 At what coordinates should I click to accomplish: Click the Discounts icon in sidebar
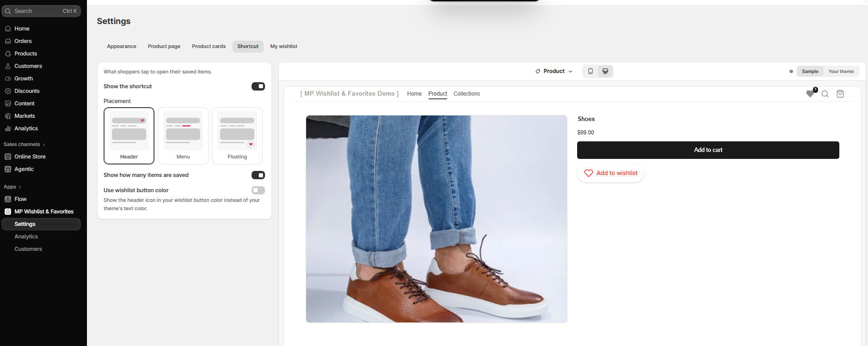coord(8,91)
